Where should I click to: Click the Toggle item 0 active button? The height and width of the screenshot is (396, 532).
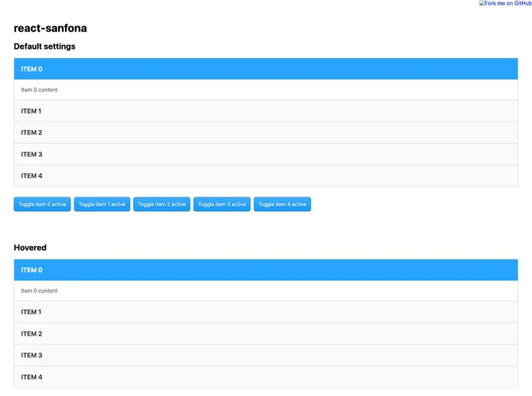42,204
